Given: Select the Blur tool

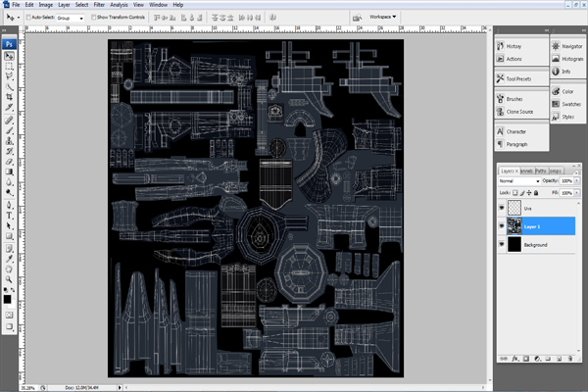Looking at the screenshot, I should pyautogui.click(x=10, y=182).
